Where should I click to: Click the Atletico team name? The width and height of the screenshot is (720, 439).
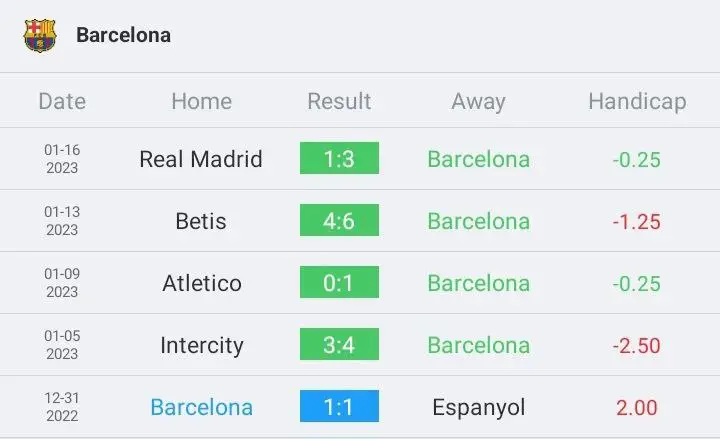click(202, 283)
